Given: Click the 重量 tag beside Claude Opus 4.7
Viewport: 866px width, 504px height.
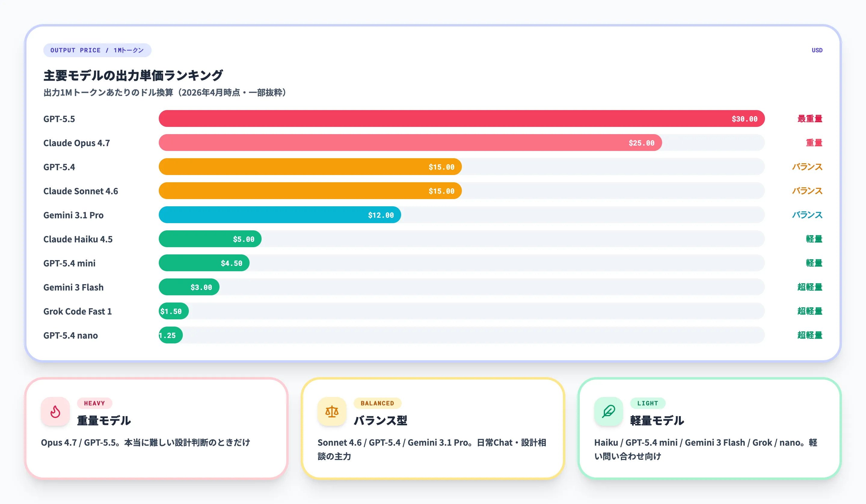Looking at the screenshot, I should pos(814,143).
